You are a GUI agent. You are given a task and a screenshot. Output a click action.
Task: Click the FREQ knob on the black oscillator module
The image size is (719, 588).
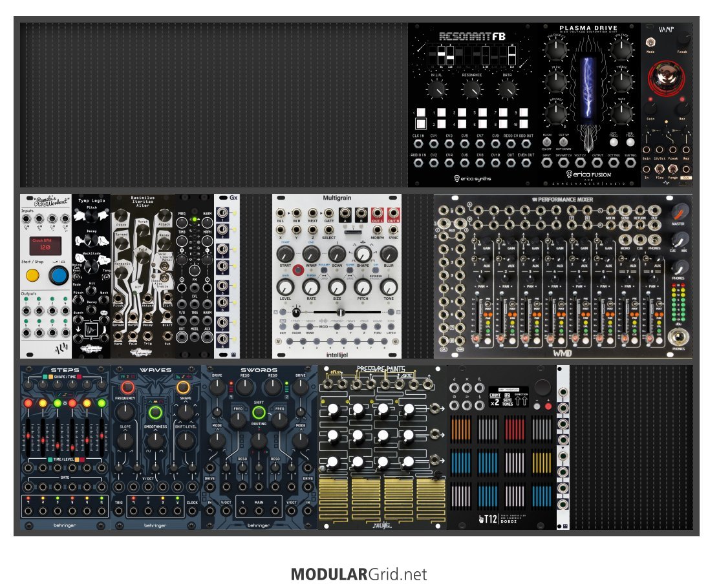pos(182,223)
